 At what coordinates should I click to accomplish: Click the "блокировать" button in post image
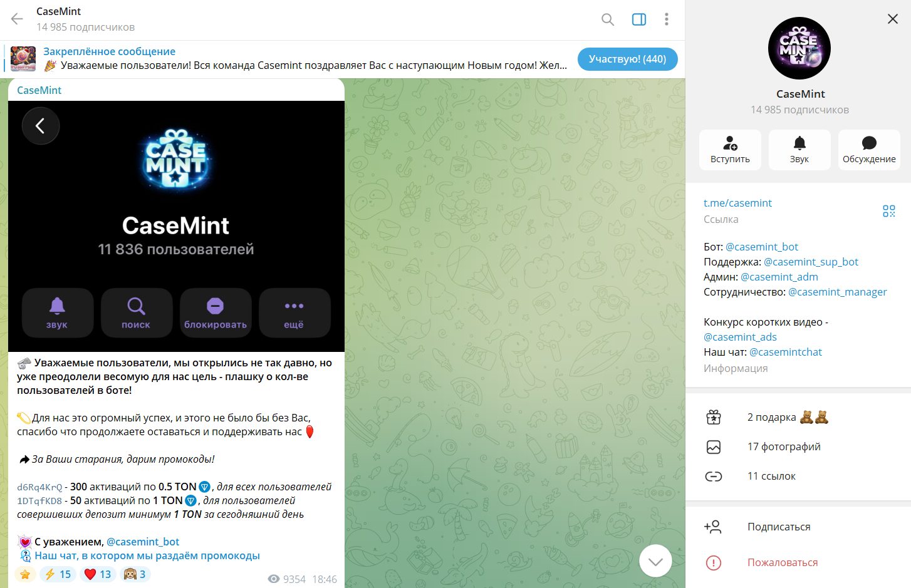click(x=216, y=313)
